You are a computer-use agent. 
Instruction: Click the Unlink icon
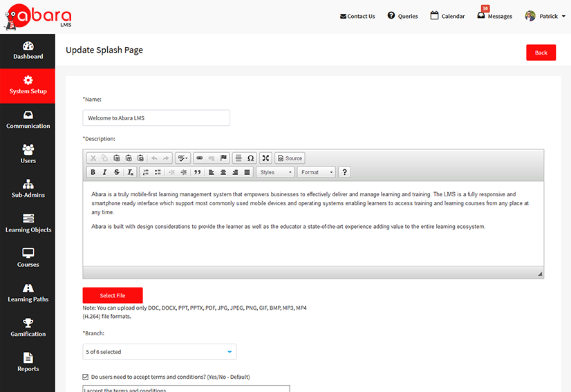[212, 158]
